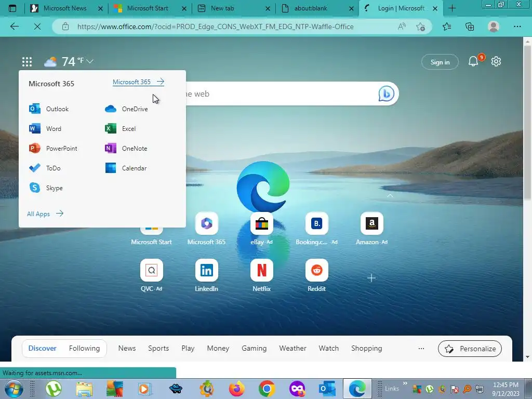Open the Reddit quick link tile
The image size is (532, 399).
(x=316, y=275)
